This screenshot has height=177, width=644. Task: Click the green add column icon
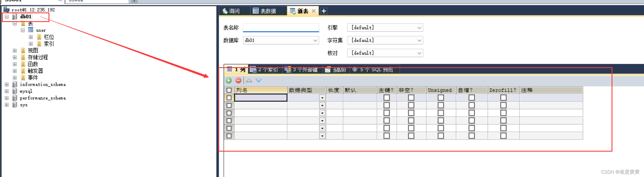click(229, 80)
